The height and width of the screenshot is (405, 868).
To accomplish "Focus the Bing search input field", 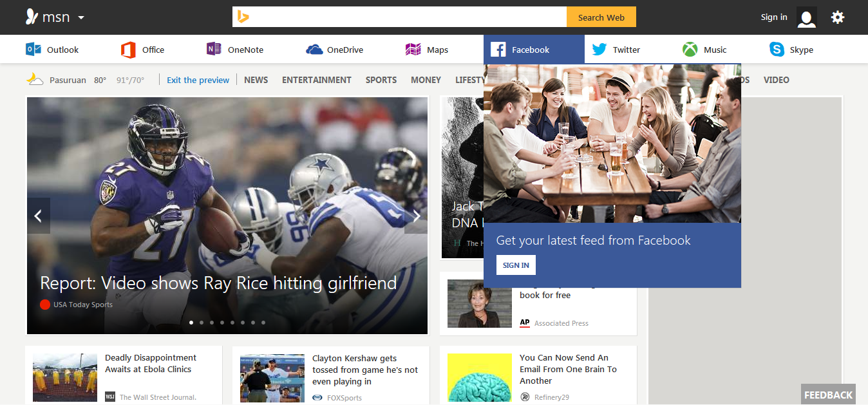I will [x=406, y=17].
